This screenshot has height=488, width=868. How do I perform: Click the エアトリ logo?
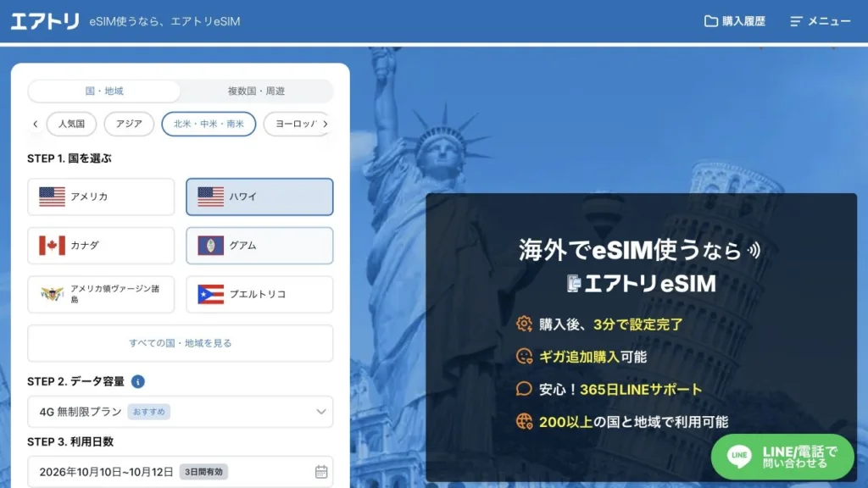[x=45, y=21]
